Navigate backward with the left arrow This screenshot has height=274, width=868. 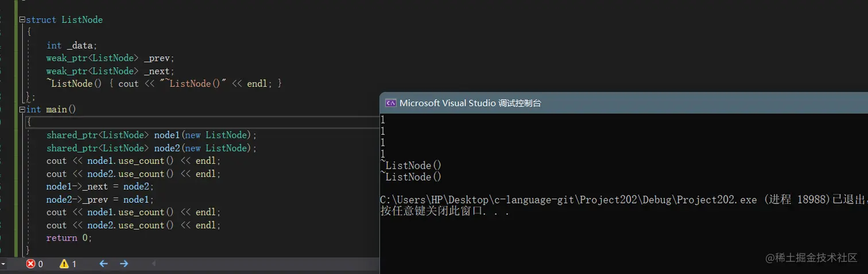[x=103, y=264]
